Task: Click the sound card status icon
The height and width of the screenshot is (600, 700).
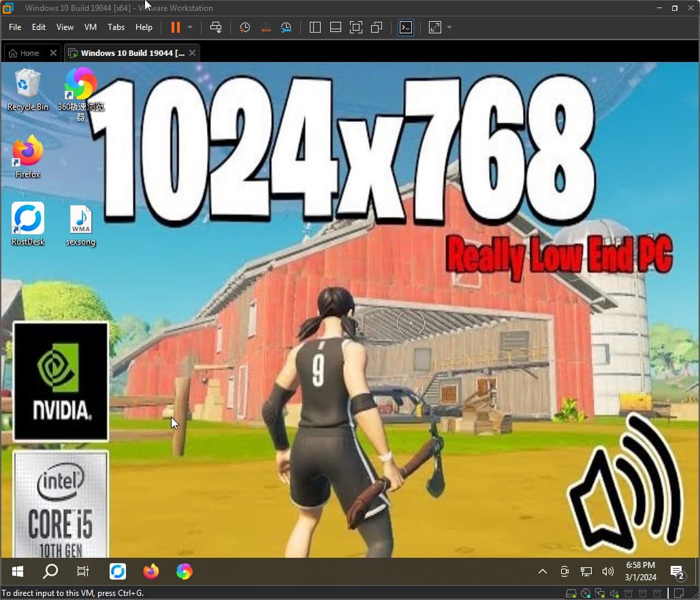Action: 615,594
